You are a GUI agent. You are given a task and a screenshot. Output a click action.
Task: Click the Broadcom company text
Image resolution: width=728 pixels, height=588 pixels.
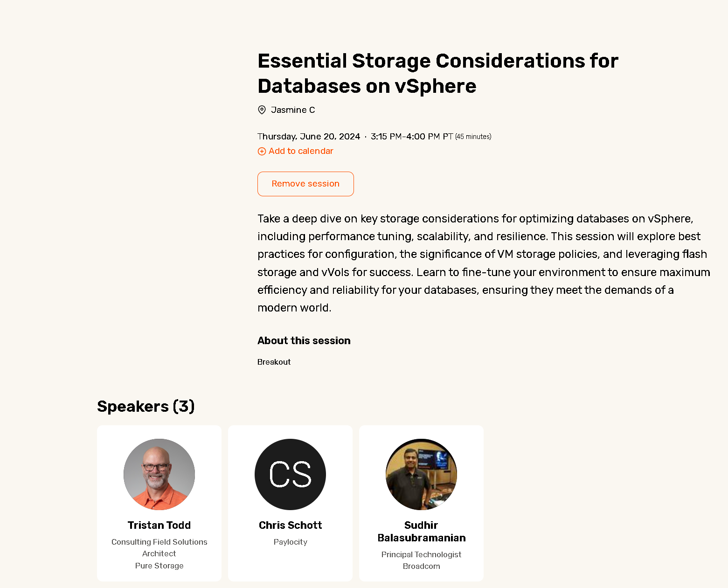421,566
